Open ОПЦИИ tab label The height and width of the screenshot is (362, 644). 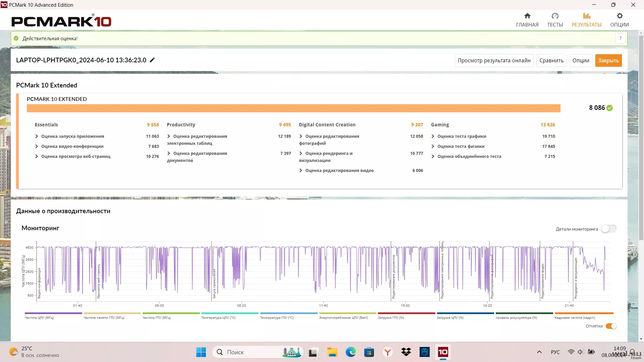(x=620, y=25)
